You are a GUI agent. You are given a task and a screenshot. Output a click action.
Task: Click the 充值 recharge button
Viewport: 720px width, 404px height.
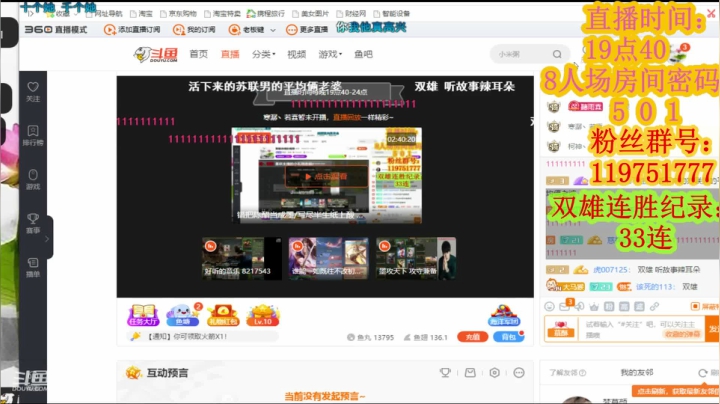coord(472,337)
